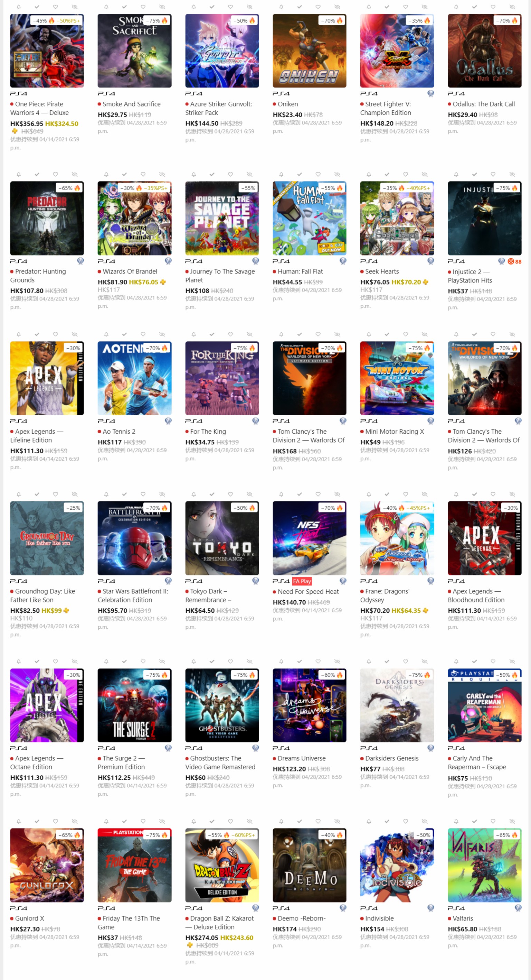Open the Darksiders Genesis title link

click(x=391, y=758)
